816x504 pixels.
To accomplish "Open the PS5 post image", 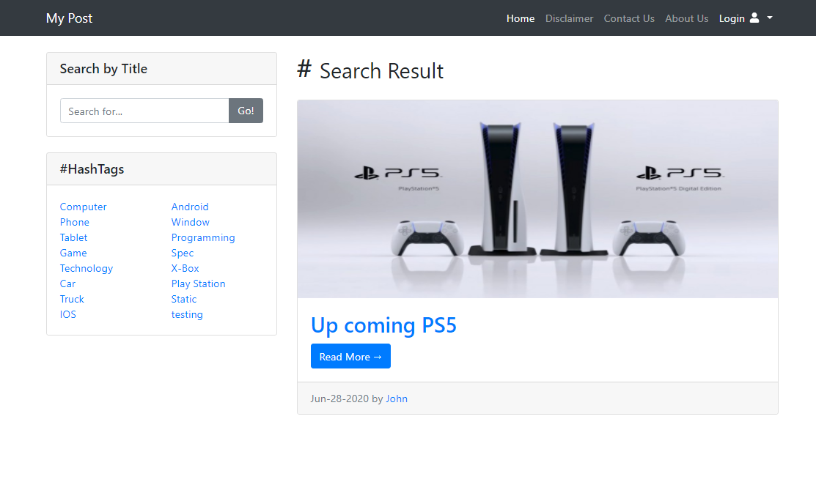I will pos(537,199).
